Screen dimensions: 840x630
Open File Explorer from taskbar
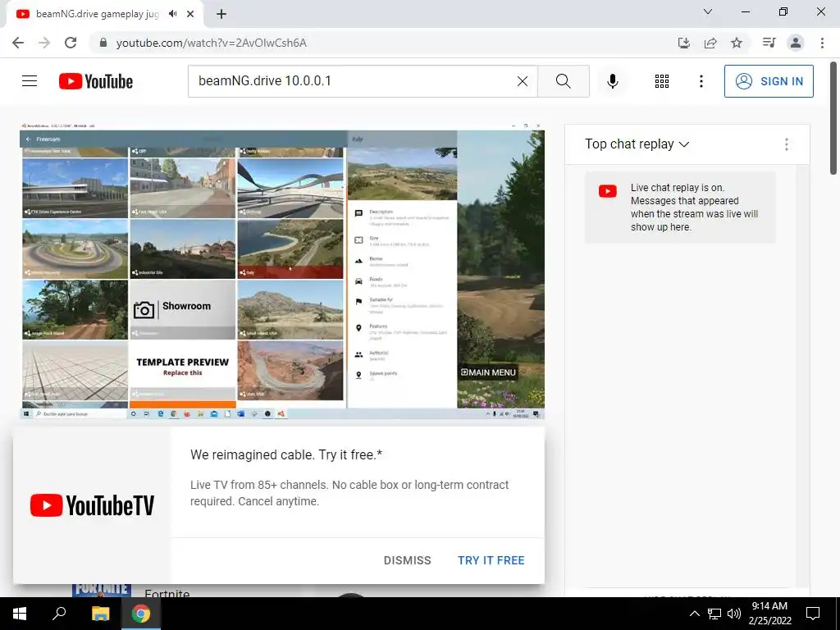100,614
